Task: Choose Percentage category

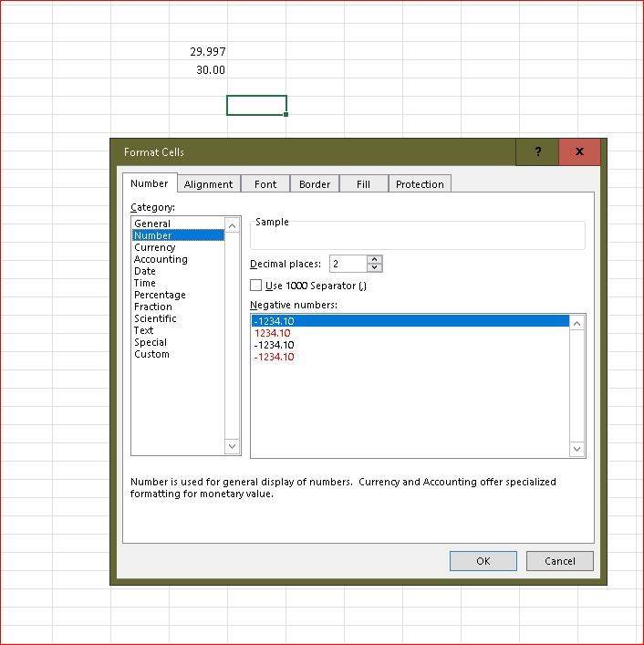Action: tap(160, 295)
